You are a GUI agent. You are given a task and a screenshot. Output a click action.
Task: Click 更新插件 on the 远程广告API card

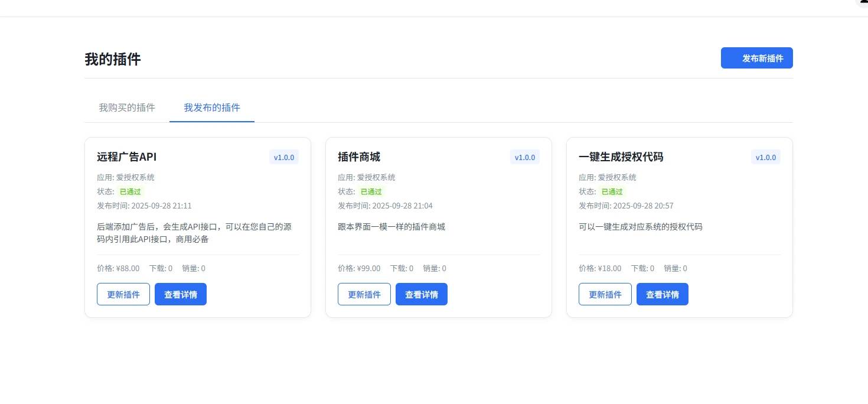coord(123,294)
